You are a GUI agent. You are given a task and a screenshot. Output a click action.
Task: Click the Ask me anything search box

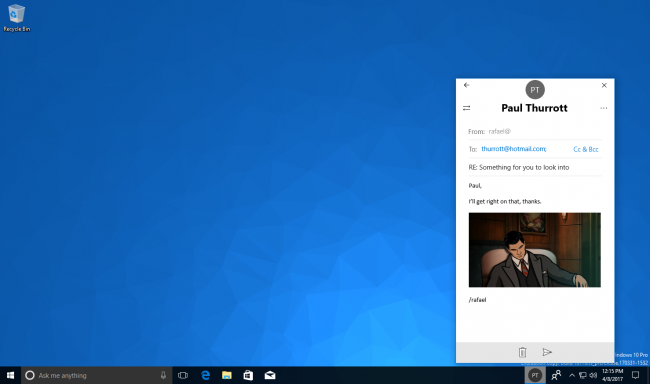[x=96, y=375]
